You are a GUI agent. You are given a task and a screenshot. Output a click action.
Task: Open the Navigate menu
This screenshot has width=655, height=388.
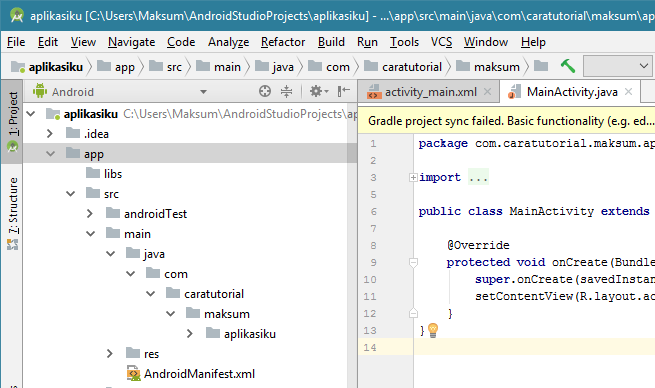(132, 42)
